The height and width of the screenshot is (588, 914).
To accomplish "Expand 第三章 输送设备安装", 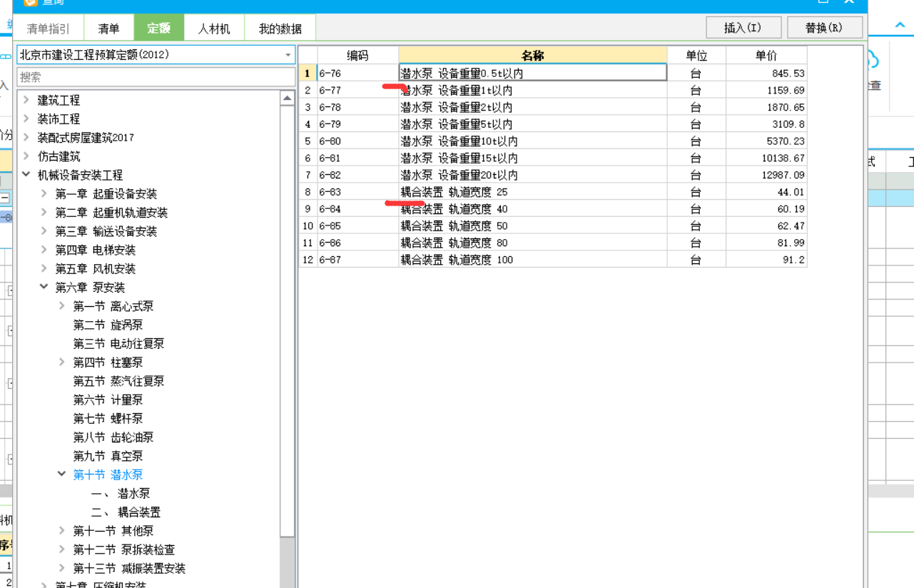I will 44,231.
